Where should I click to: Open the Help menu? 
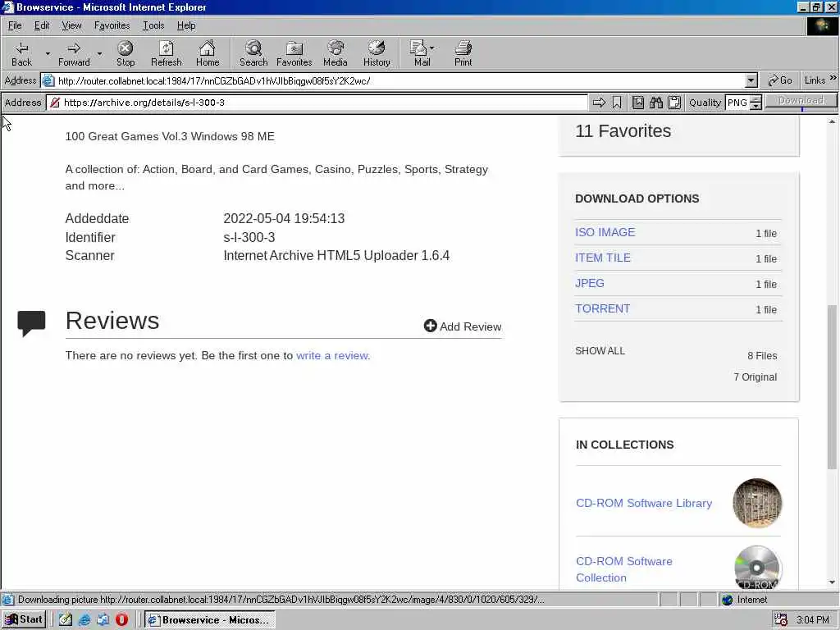click(x=186, y=25)
